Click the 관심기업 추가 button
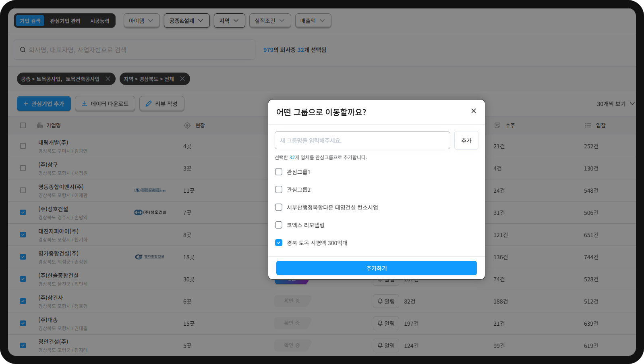This screenshot has width=644, height=364. pyautogui.click(x=43, y=104)
